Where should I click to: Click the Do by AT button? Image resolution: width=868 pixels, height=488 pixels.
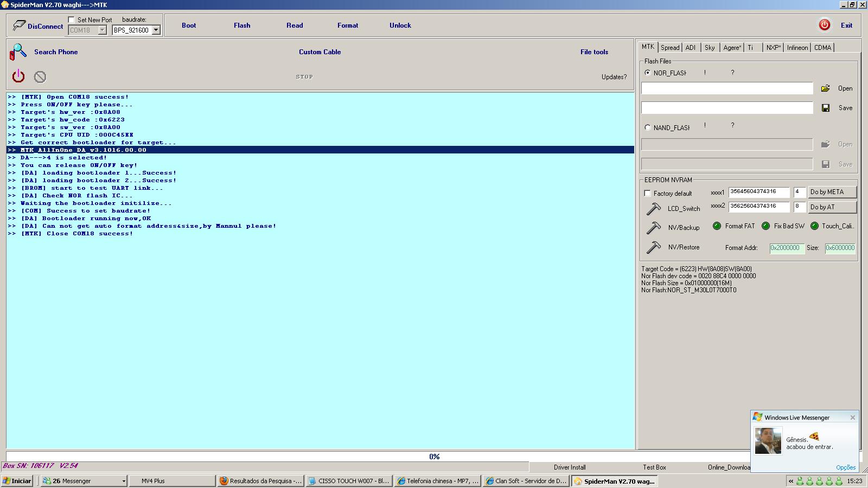(x=832, y=207)
